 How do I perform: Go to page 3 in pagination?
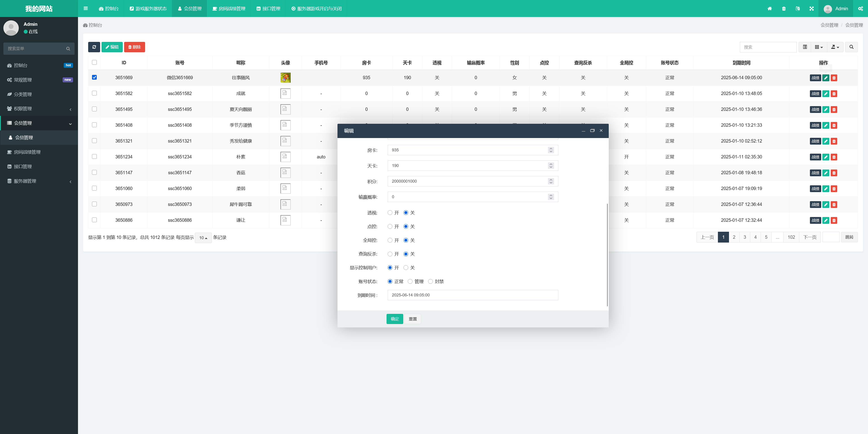click(x=745, y=237)
